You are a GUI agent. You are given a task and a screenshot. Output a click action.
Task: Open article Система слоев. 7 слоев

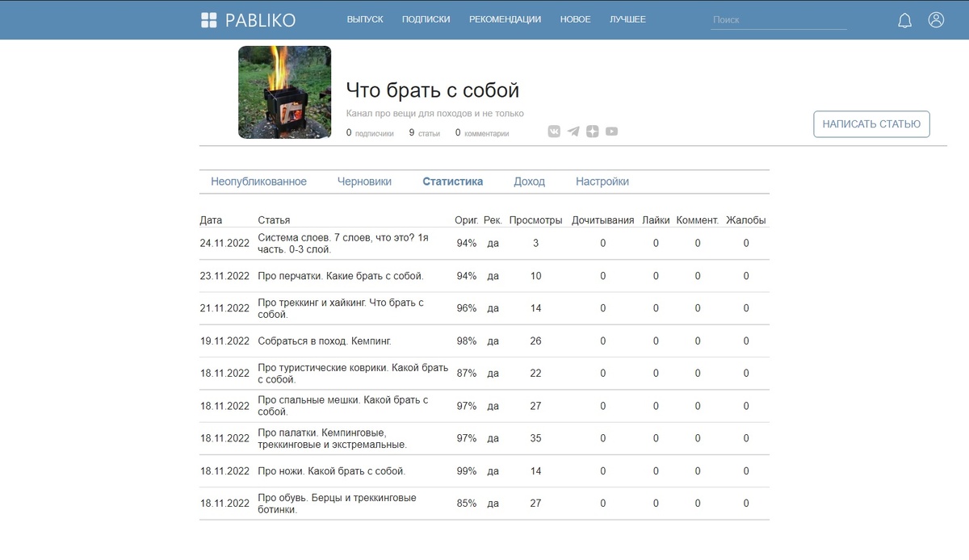(343, 243)
